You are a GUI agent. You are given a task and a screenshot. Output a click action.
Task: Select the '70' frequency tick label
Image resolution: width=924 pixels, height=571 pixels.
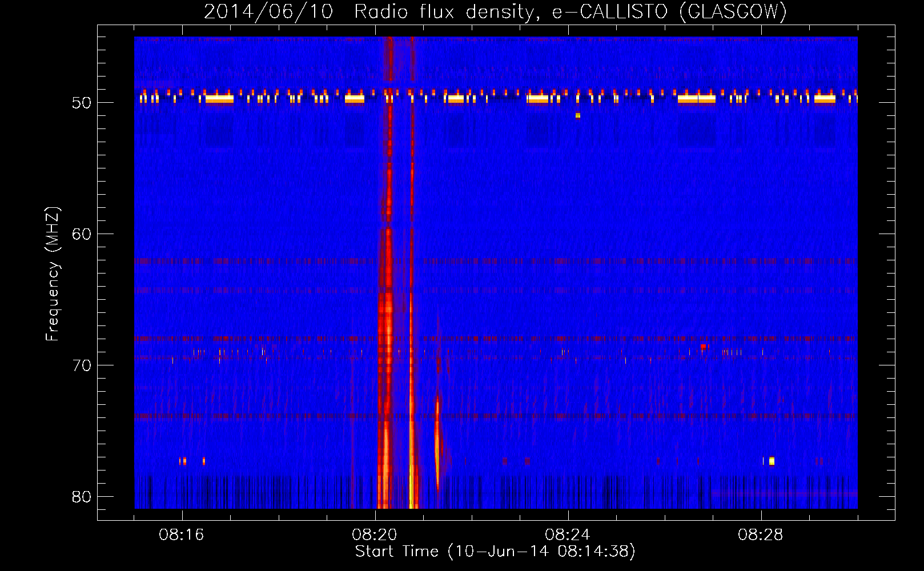pyautogui.click(x=82, y=365)
